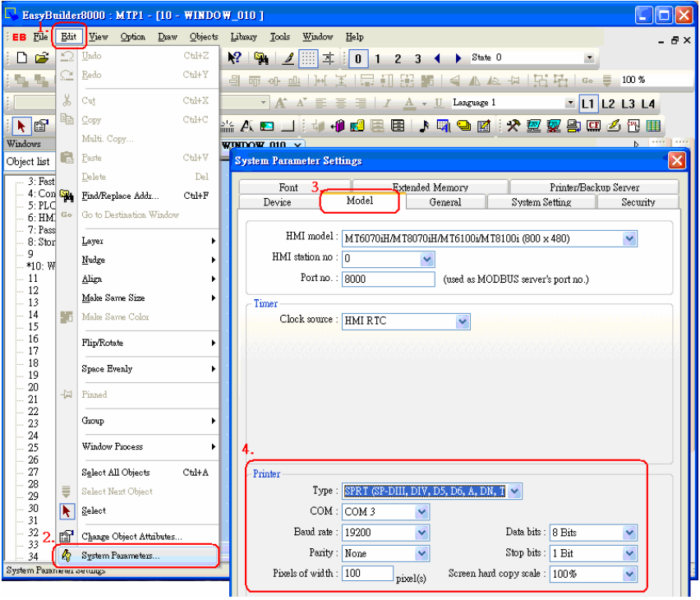Click the hammer build tools icon

click(x=513, y=126)
